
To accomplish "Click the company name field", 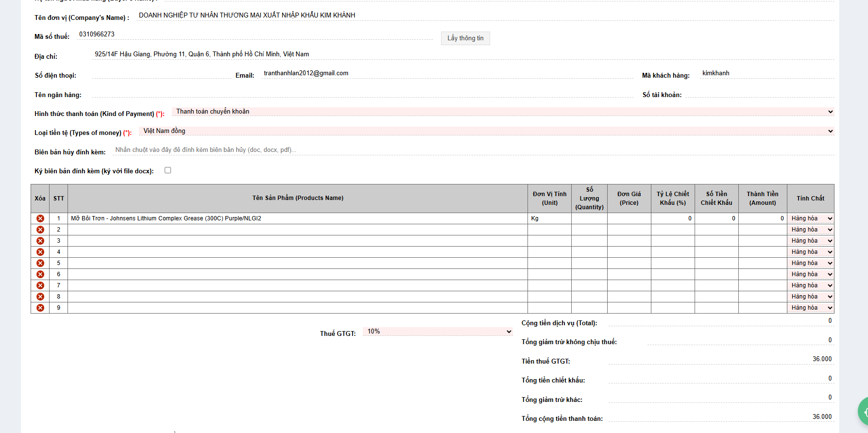I will [485, 16].
